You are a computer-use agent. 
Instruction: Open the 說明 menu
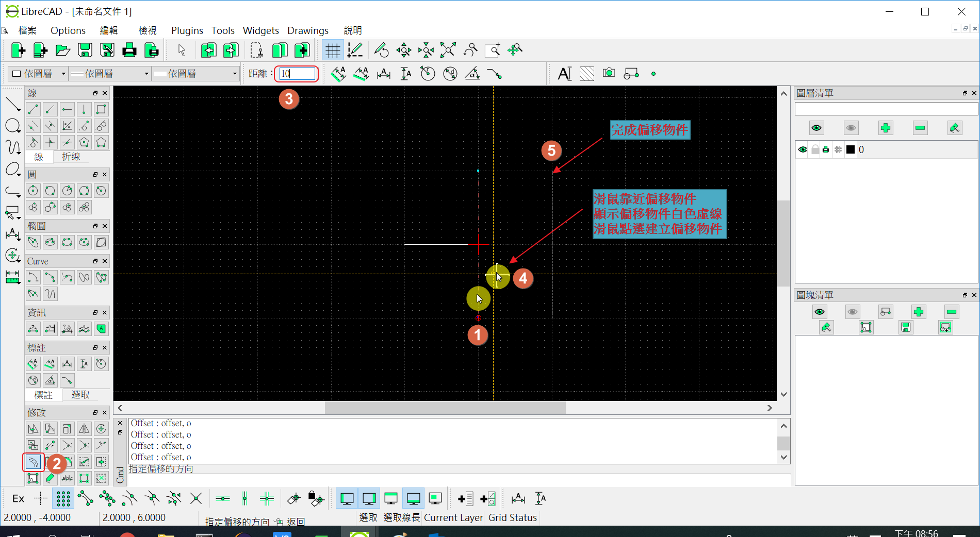point(353,30)
